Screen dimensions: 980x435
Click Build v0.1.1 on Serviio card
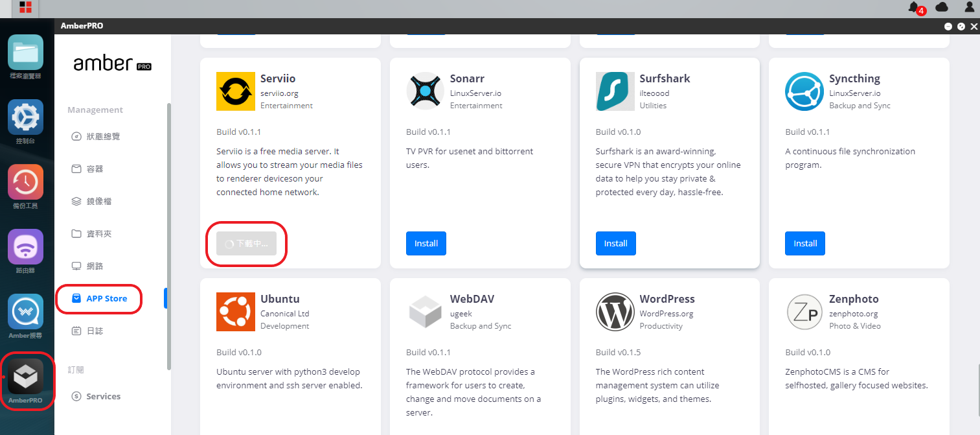tap(238, 132)
